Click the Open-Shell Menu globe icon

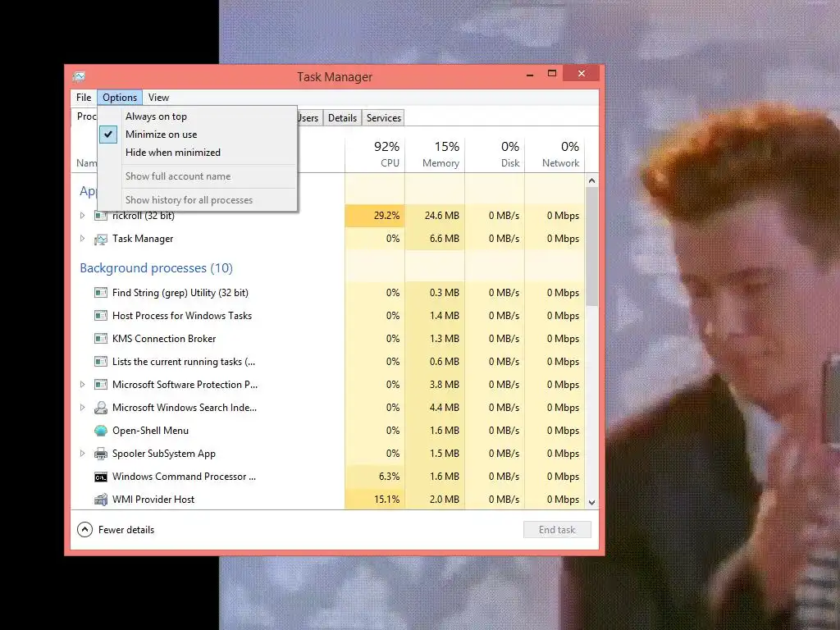pos(101,431)
